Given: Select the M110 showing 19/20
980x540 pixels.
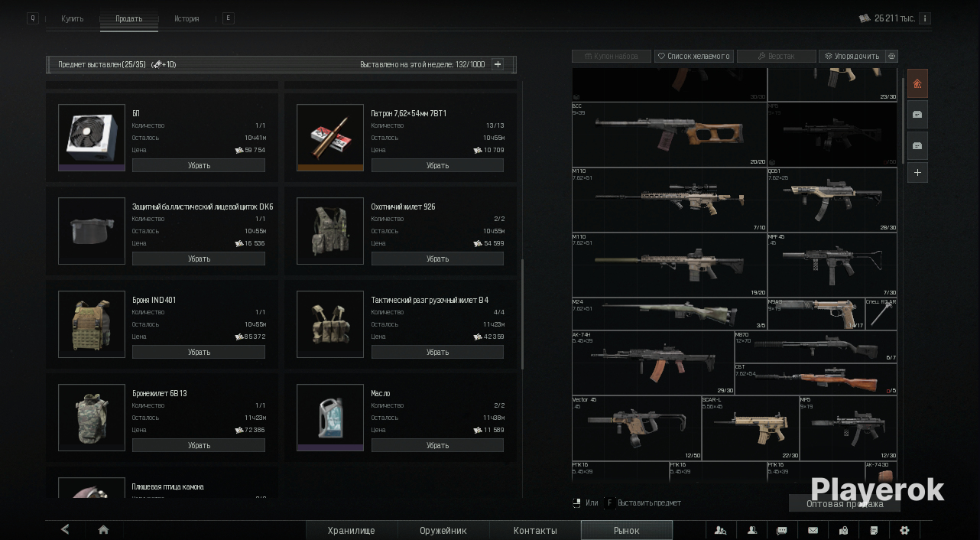Looking at the screenshot, I should pos(670,265).
